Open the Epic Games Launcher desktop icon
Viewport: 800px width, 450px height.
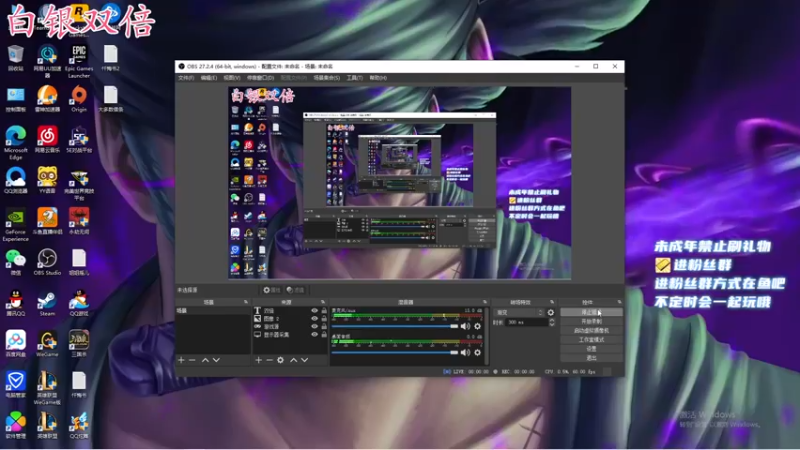[x=79, y=61]
